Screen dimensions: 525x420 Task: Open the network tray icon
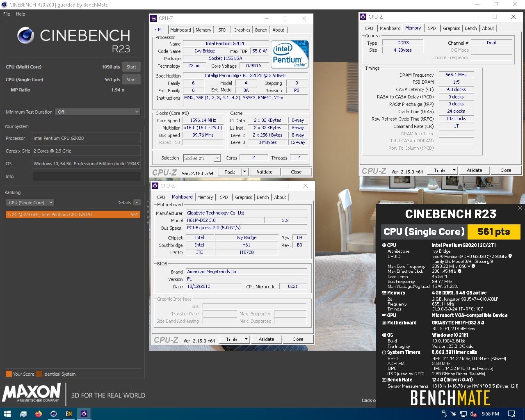463,414
